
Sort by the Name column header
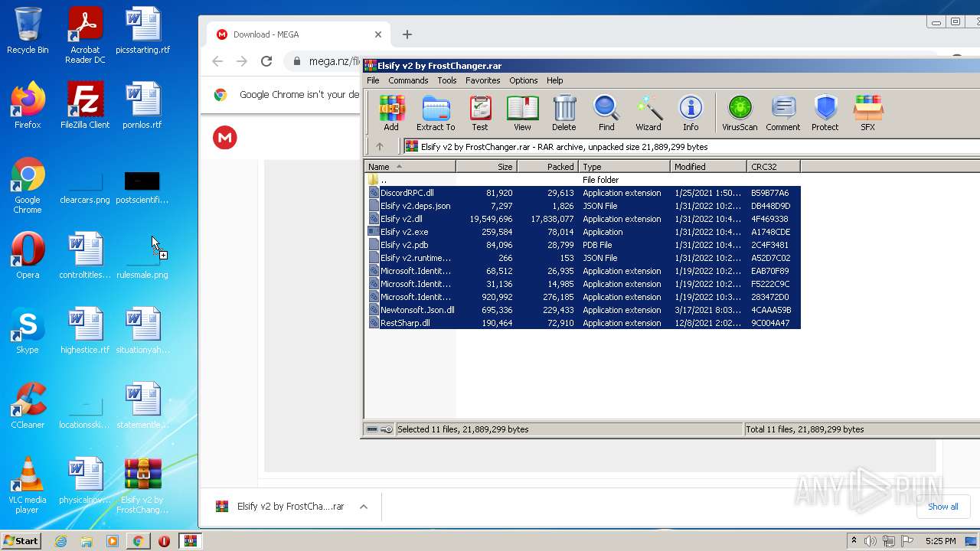[410, 167]
